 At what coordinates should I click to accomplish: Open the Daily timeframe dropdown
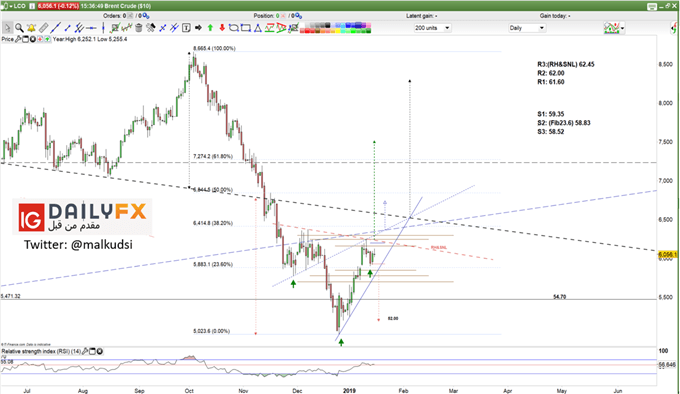[527, 28]
